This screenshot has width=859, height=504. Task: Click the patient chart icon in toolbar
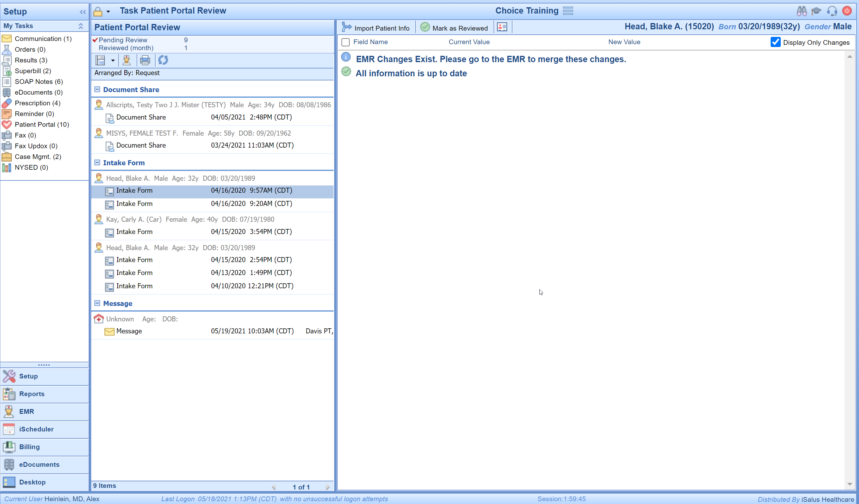pyautogui.click(x=127, y=60)
